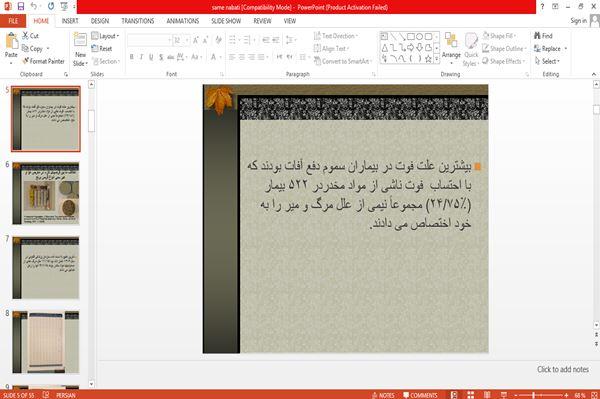The height and width of the screenshot is (399, 600).
Task: Switch to ANIMATIONS tab
Action: [x=183, y=21]
